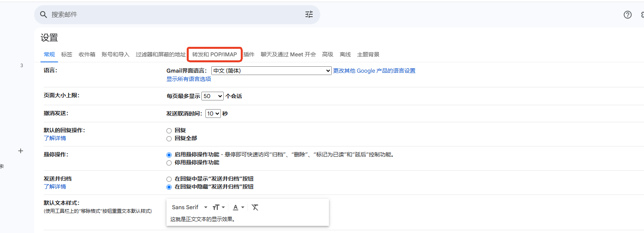This screenshot has width=644, height=233.
Task: Open the Gmail界面语言 dropdown
Action: [271, 71]
